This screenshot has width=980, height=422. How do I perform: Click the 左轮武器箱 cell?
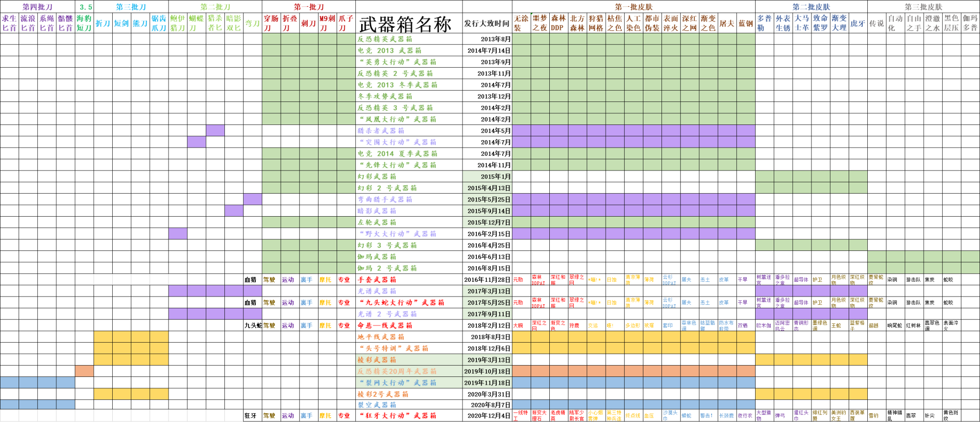(409, 223)
